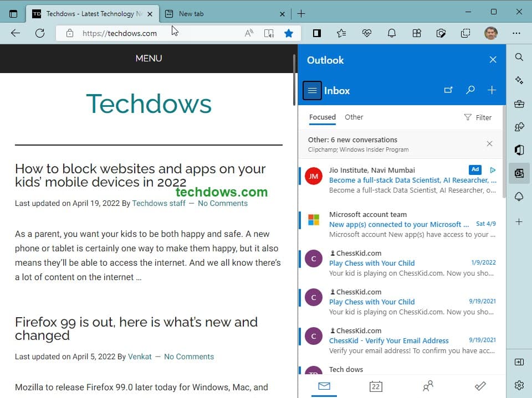Open Immersive Reader icon in address bar
The image size is (532, 398).
(269, 33)
